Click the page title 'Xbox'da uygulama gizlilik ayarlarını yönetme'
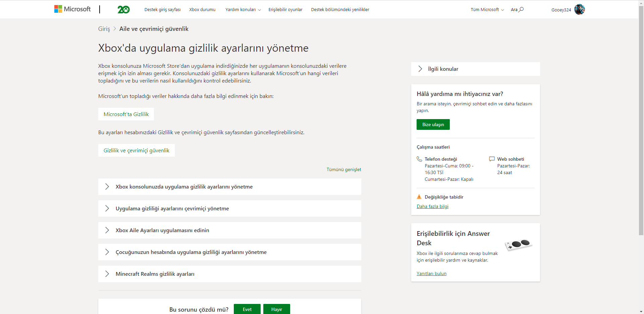Viewport: 644px width, 314px height. (203, 48)
